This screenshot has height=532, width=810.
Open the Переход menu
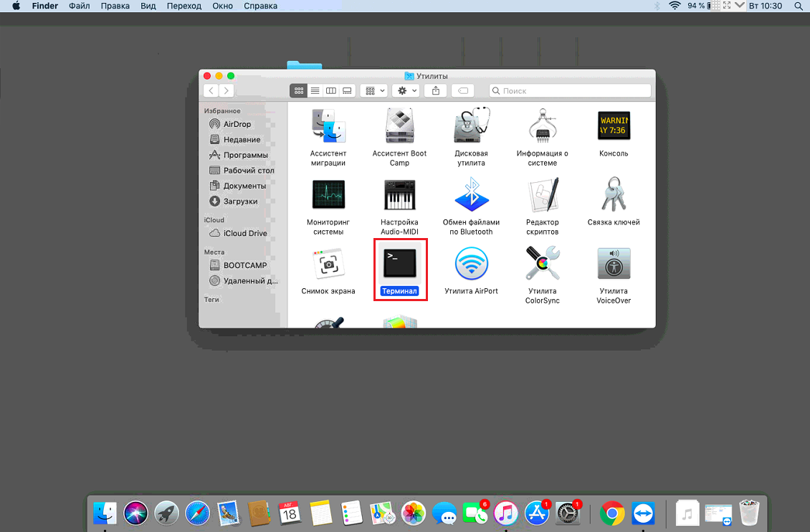184,6
